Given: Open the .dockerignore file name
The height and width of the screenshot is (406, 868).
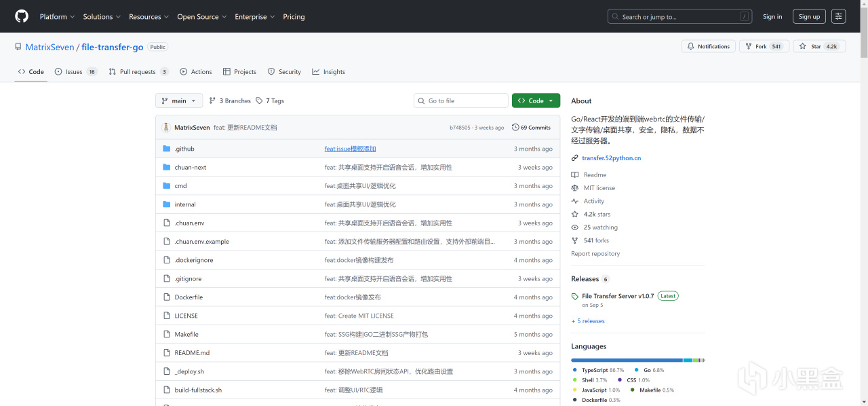Looking at the screenshot, I should pyautogui.click(x=194, y=260).
